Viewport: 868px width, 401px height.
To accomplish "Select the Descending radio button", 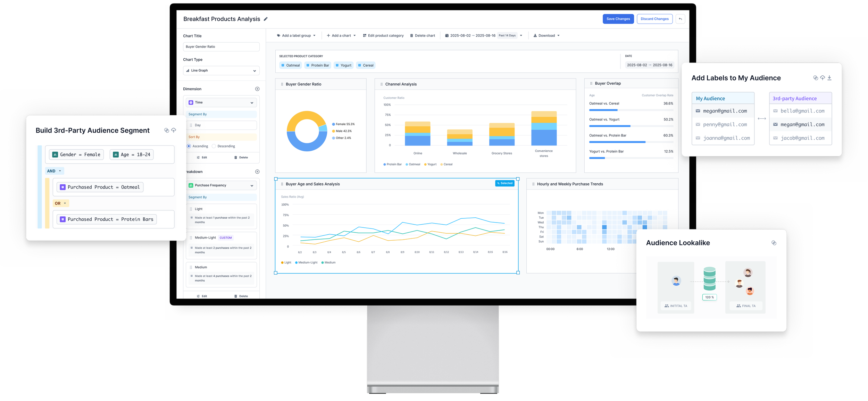I will click(x=214, y=146).
